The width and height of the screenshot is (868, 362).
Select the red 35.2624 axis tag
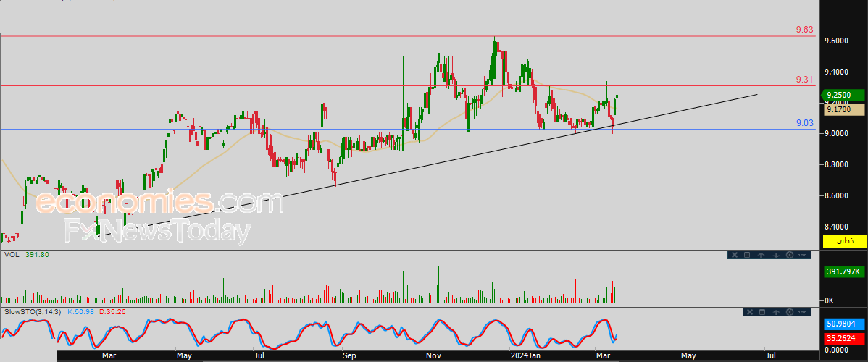point(843,337)
